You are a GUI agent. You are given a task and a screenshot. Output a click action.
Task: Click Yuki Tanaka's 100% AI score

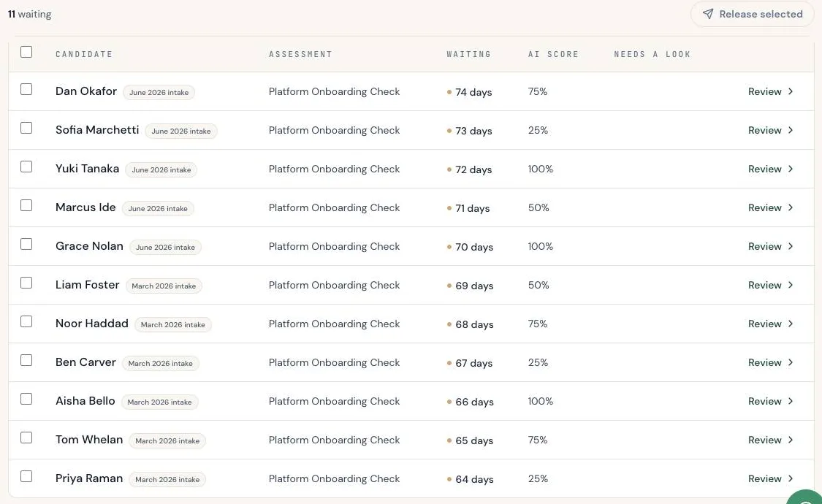point(541,169)
